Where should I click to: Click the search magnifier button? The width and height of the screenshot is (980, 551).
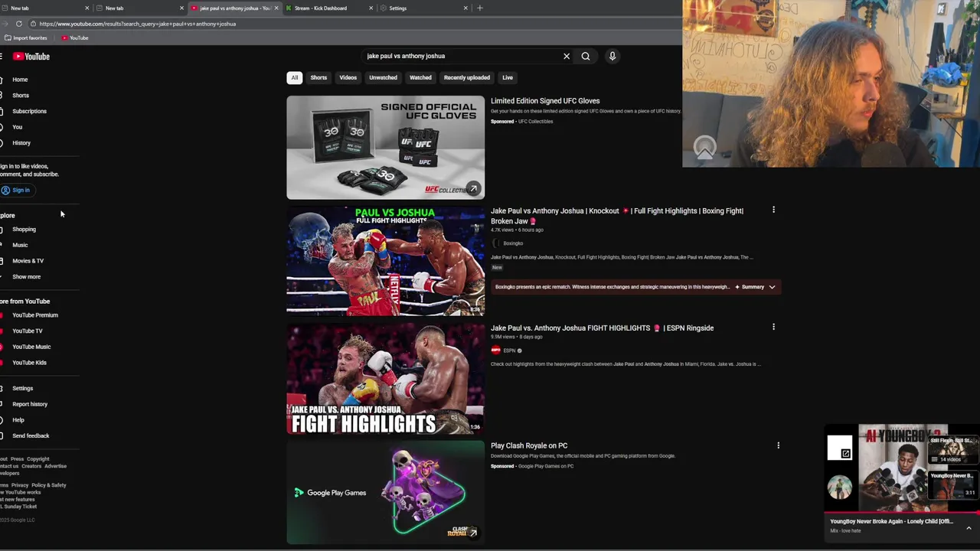(586, 56)
